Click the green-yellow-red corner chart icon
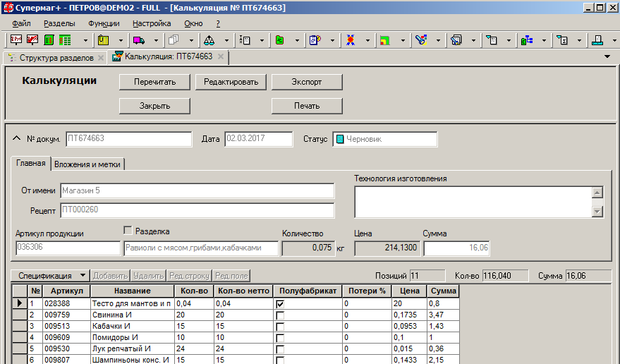This screenshot has width=620, height=364. [385, 40]
